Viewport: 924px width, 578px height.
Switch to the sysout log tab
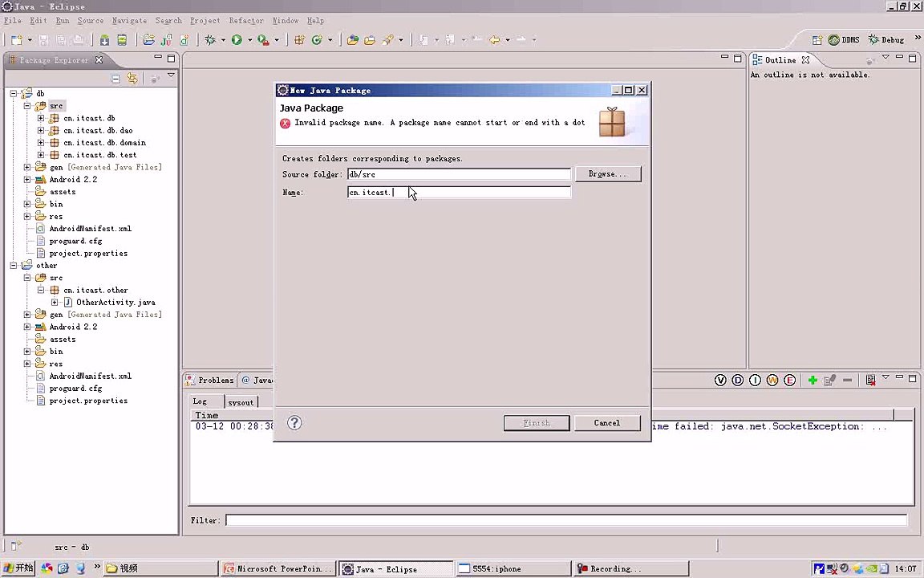click(x=241, y=402)
